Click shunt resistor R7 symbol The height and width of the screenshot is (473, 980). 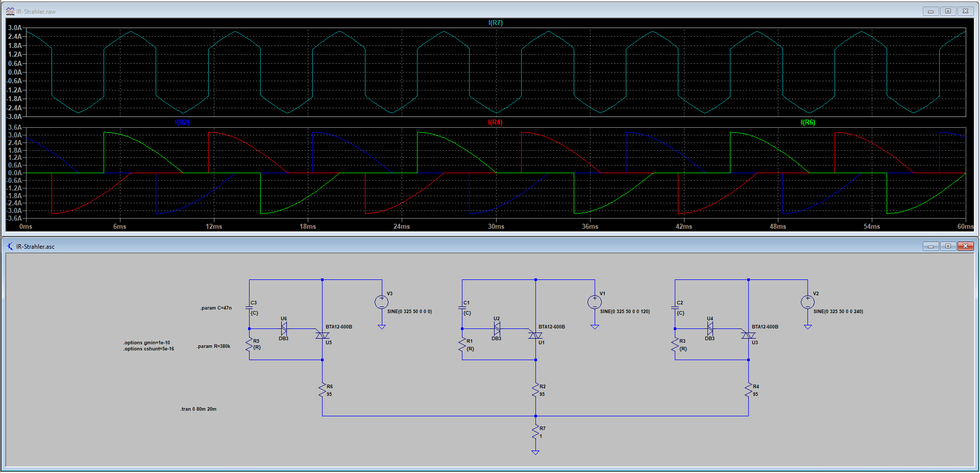pos(535,433)
